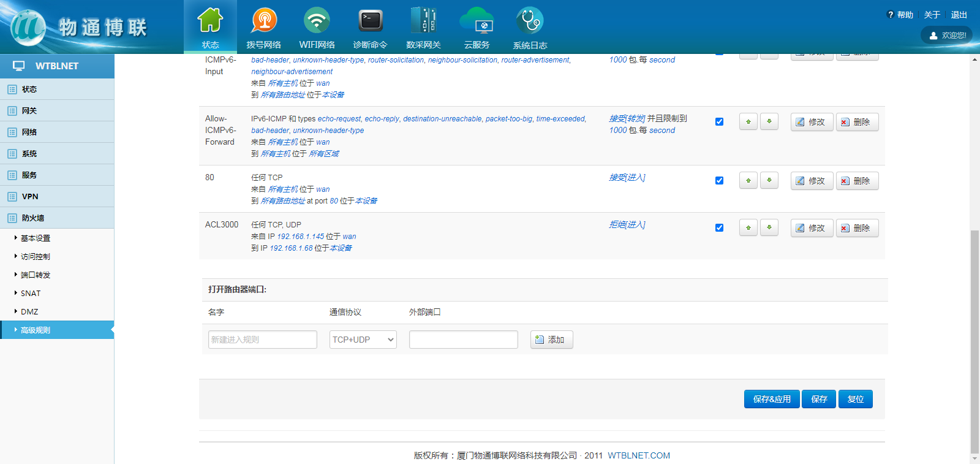Move rule 80 down

pyautogui.click(x=769, y=180)
